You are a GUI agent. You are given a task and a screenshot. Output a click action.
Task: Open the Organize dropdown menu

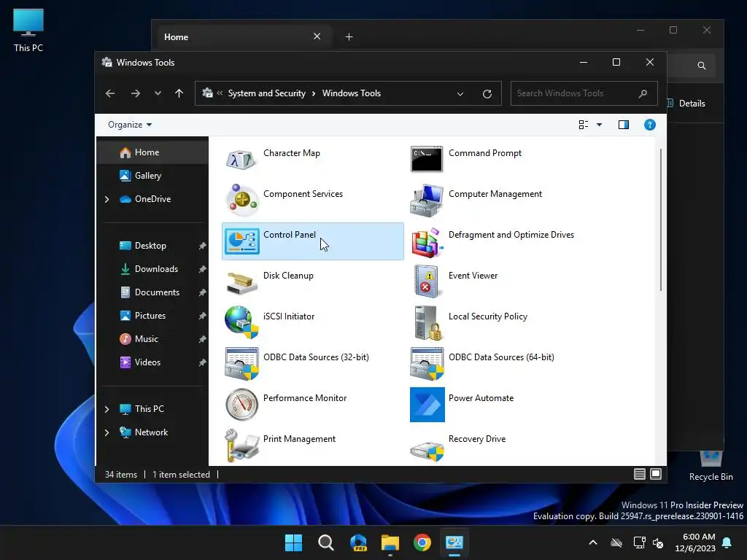coord(130,125)
